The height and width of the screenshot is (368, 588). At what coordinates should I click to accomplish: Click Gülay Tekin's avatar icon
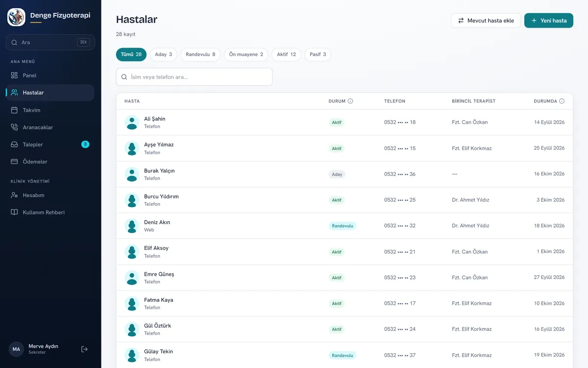pos(132,355)
